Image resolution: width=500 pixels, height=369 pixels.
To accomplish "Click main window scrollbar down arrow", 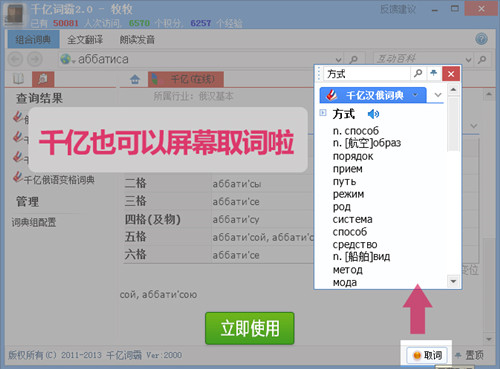I will pos(489,339).
